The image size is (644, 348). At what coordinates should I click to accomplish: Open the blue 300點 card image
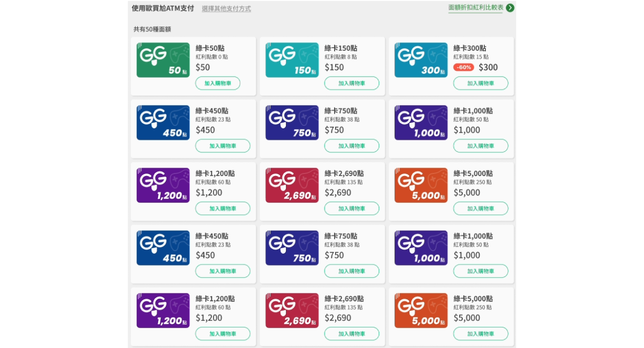[421, 60]
